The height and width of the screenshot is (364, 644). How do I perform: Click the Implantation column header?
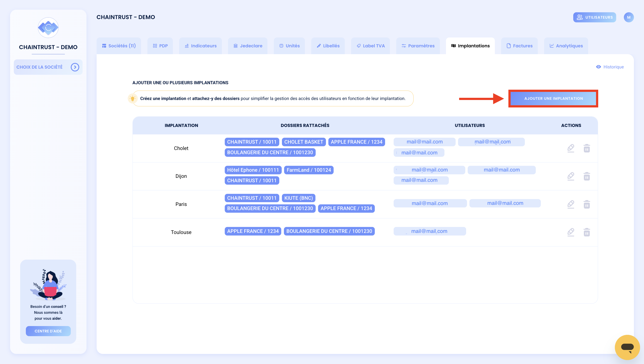pos(181,125)
